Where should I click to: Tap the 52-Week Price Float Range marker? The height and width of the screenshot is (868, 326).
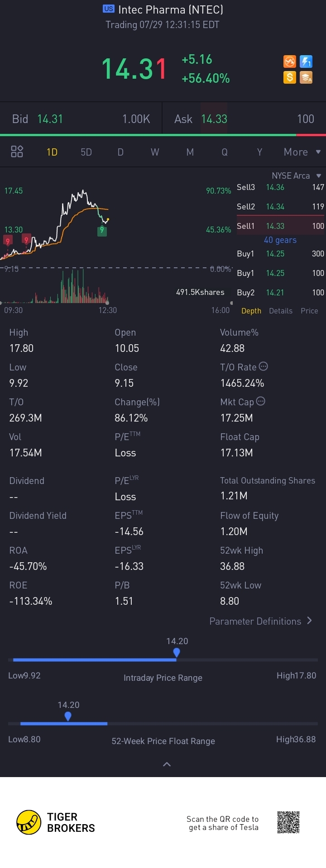coord(68,716)
